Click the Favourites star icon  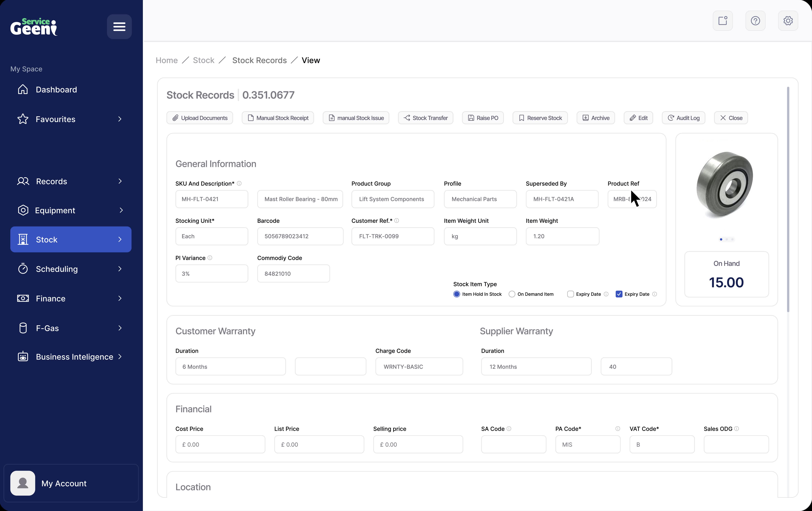[x=23, y=119]
